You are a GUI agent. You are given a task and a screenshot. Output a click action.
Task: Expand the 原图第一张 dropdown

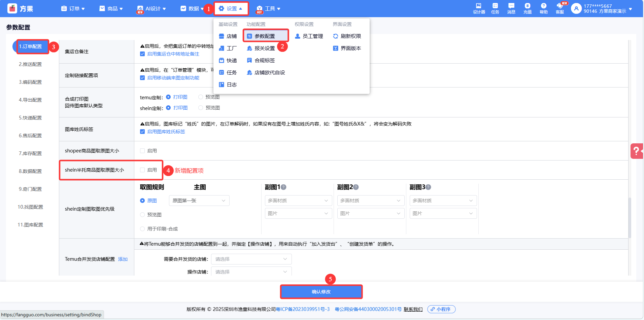coord(199,201)
